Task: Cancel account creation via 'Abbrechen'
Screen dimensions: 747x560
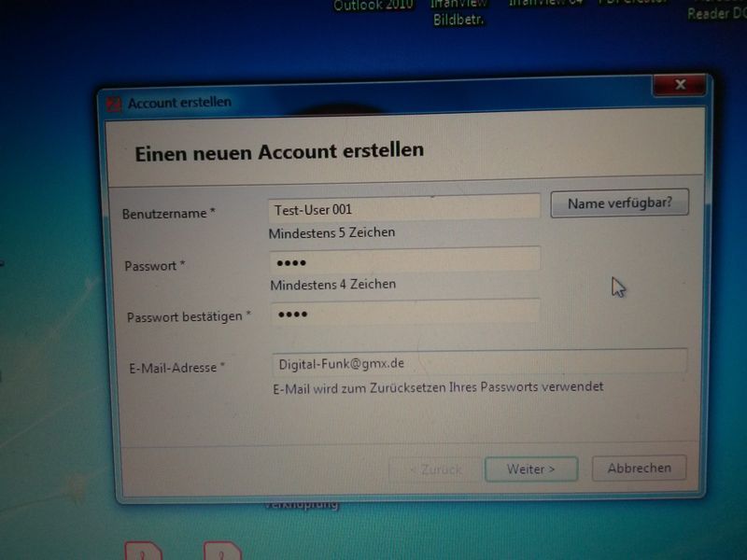Action: click(x=639, y=469)
